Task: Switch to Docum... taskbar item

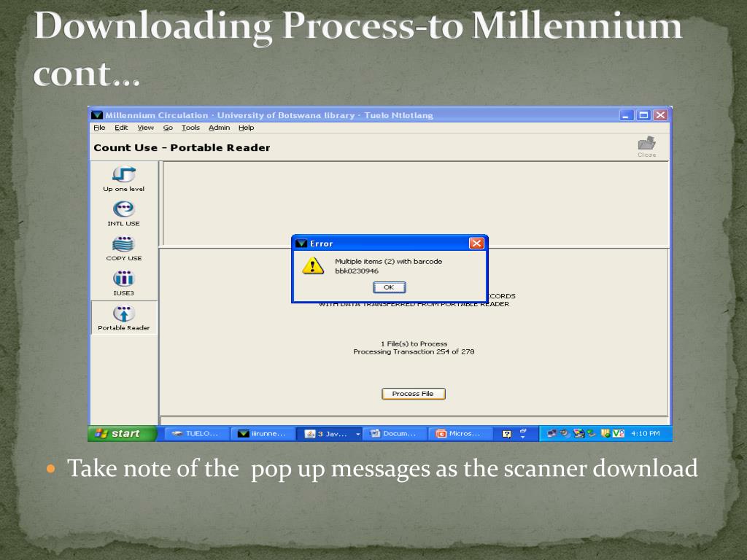Action: pos(394,433)
